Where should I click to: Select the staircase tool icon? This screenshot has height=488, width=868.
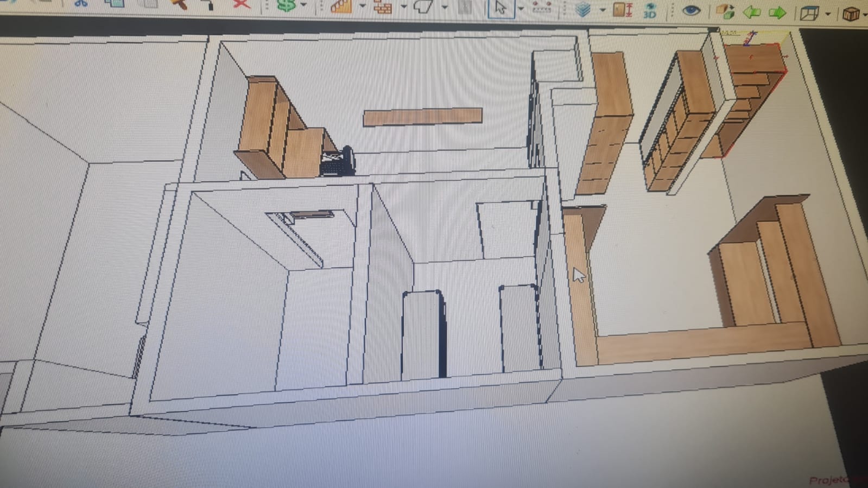tap(341, 7)
